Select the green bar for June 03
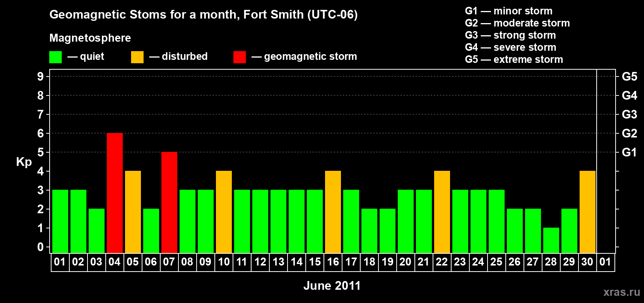The image size is (644, 303). [x=97, y=231]
